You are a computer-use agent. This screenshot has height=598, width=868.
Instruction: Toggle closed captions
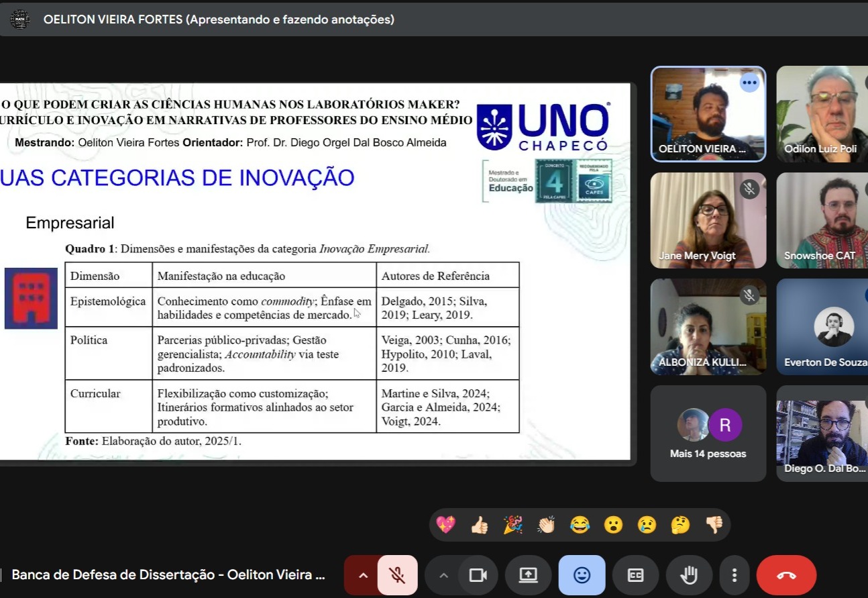coord(635,575)
